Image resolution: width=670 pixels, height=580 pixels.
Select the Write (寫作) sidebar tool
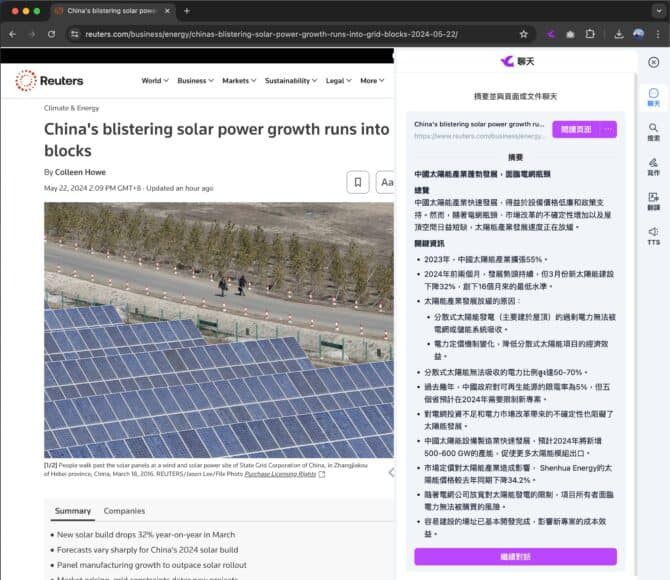click(653, 166)
